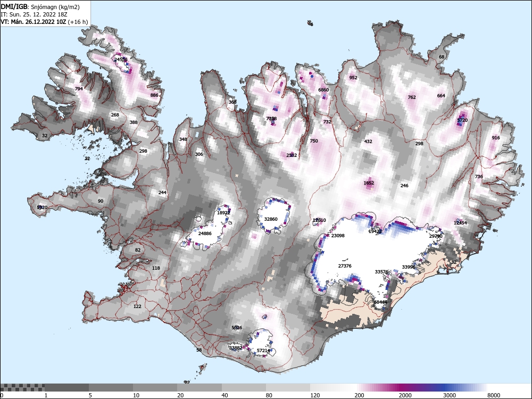Click the 33996 value label

point(409,268)
